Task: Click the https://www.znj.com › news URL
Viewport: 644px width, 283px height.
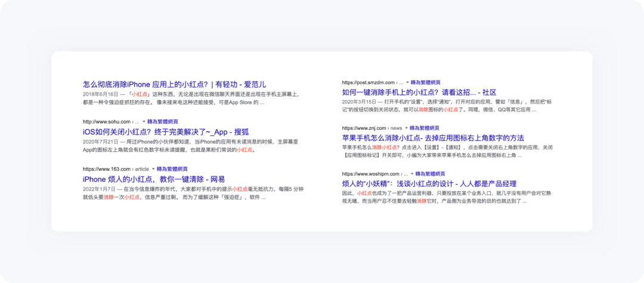Action: 372,128
